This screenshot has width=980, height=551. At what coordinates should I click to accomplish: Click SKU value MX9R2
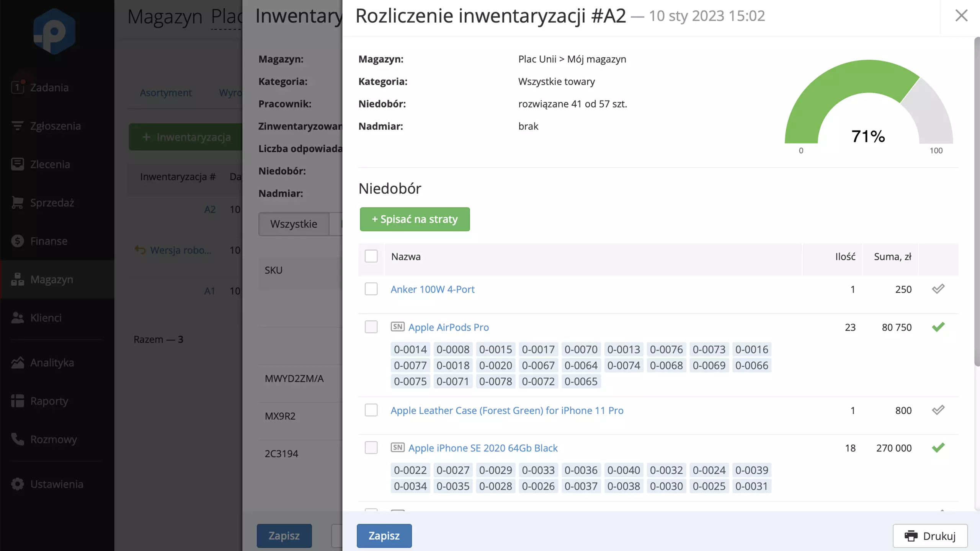[280, 416]
